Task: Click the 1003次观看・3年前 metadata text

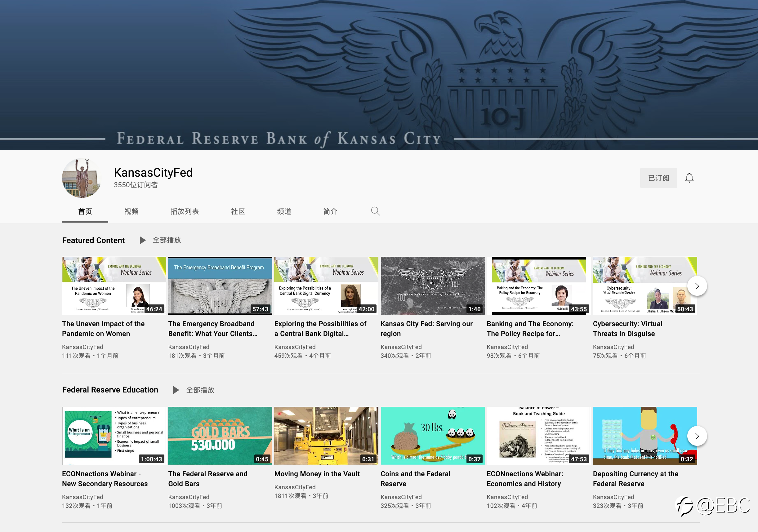Action: click(x=195, y=505)
